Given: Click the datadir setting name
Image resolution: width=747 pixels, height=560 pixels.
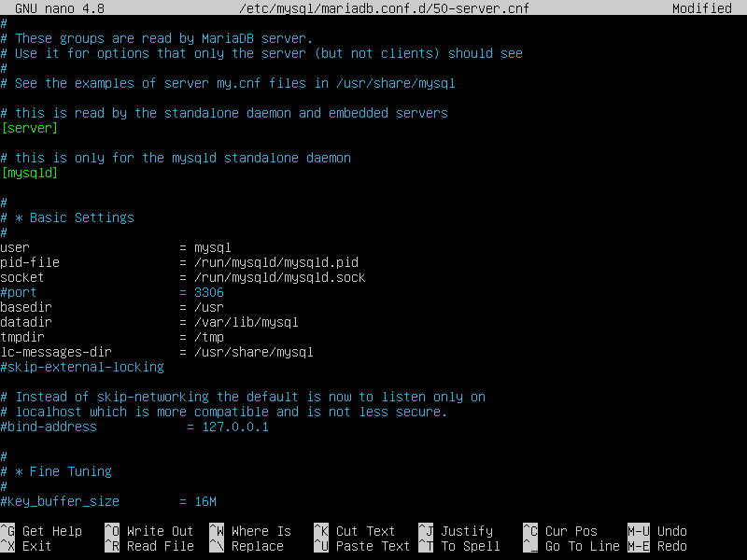Looking at the screenshot, I should point(26,322).
